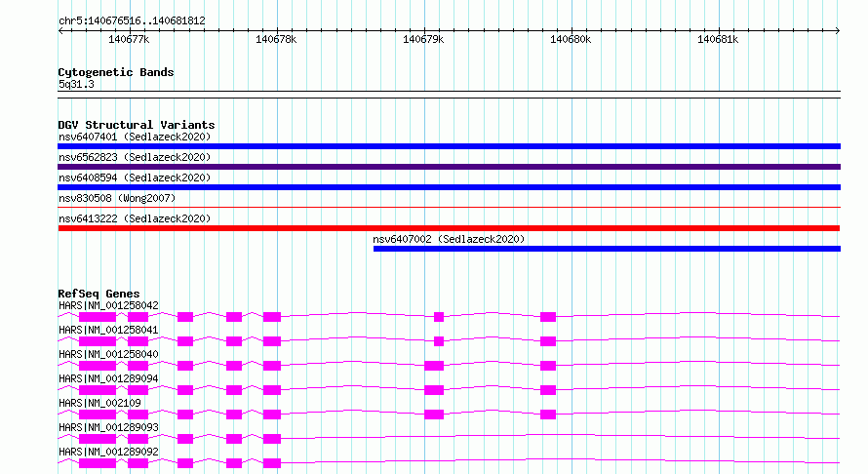This screenshot has height=474, width=868.
Task: Click the HARS|NM_001258041 transcript label
Action: tap(108, 330)
